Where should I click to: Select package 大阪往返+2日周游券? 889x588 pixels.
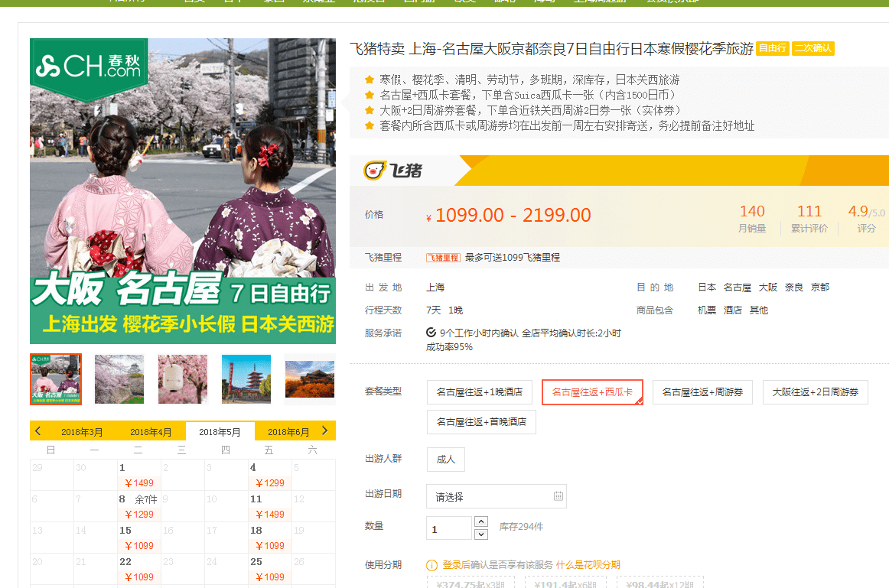point(816,392)
